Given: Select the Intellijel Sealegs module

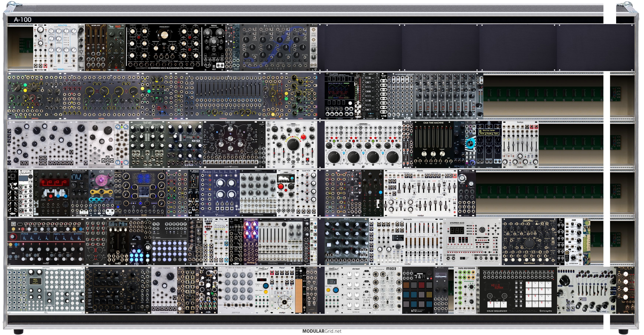Looking at the screenshot, I should [520, 145].
